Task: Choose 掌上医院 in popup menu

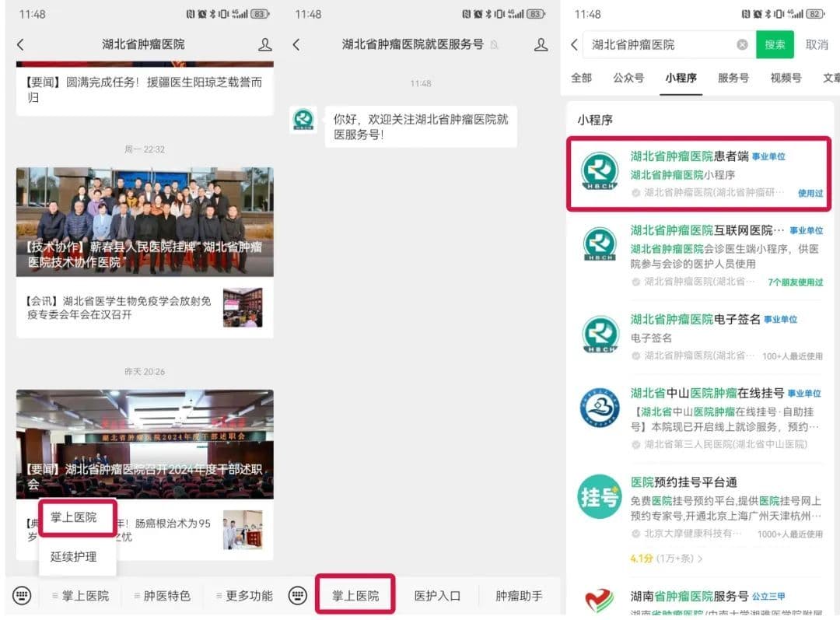Action: 78,517
